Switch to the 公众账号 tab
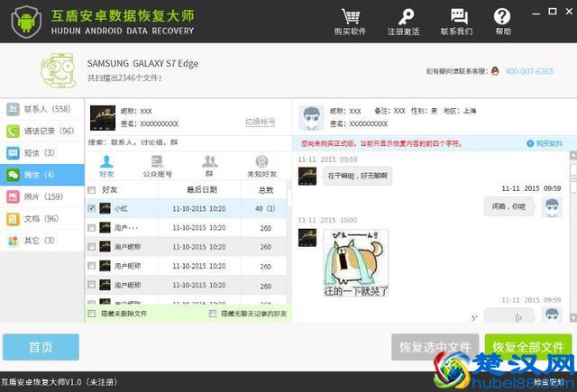This screenshot has height=392, width=577. point(158,166)
